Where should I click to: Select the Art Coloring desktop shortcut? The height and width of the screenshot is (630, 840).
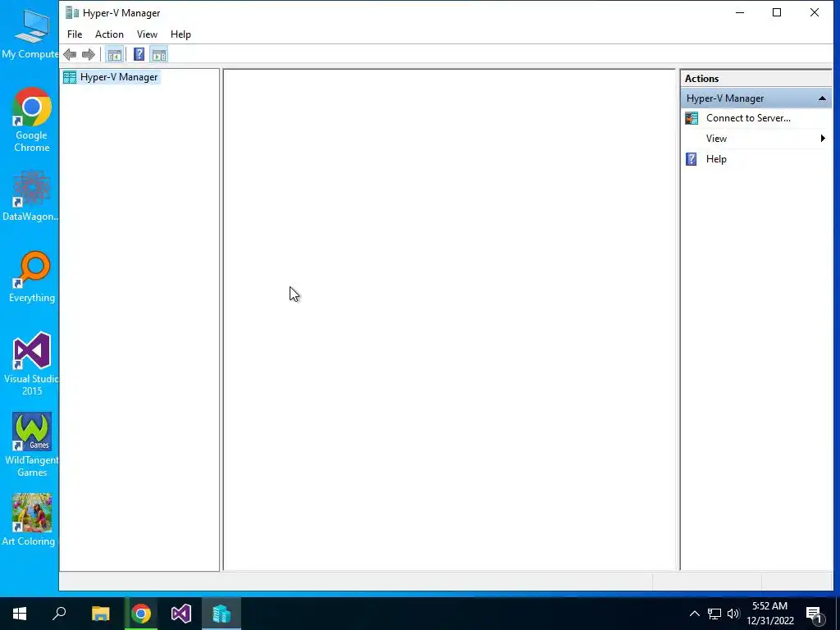tap(29, 519)
